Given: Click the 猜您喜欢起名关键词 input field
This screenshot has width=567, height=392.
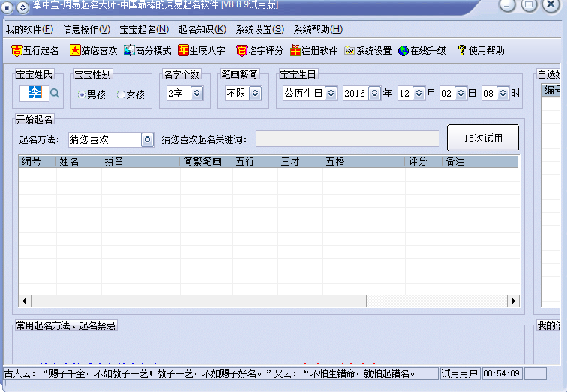Looking at the screenshot, I should tap(347, 139).
